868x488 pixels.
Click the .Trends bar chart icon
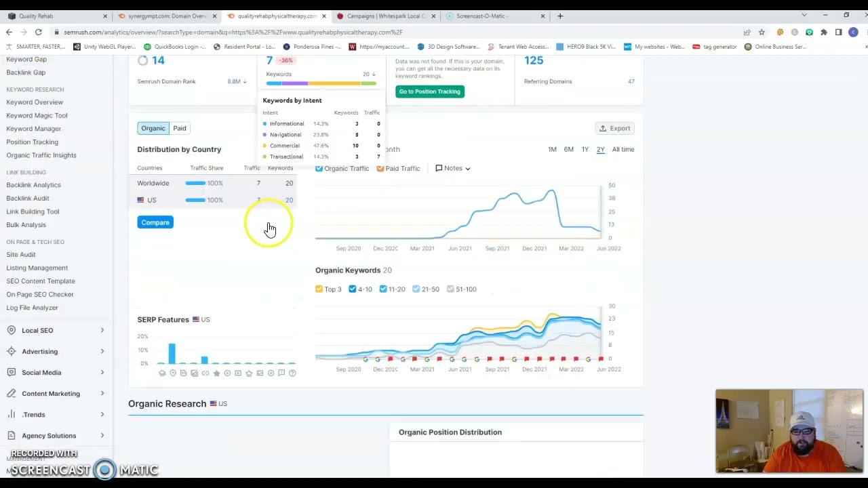tap(12, 414)
